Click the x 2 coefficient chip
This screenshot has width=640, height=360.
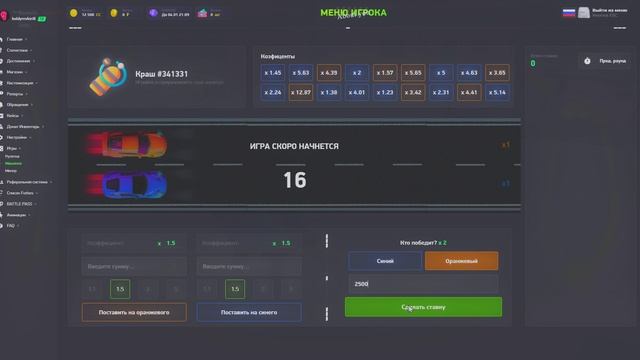click(357, 73)
